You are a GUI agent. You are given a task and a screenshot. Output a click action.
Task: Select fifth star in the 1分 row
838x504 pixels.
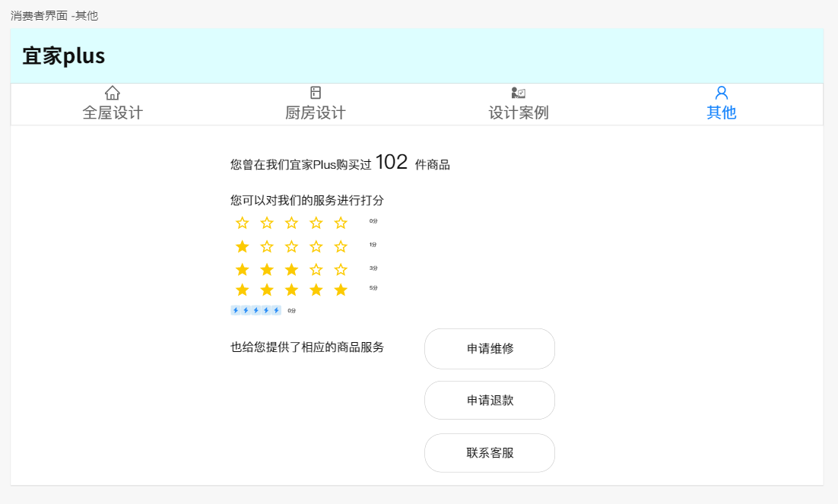[x=341, y=246]
